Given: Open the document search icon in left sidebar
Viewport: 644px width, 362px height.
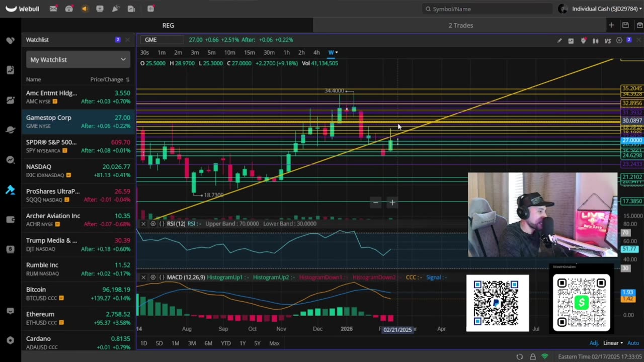Looking at the screenshot, I should pyautogui.click(x=10, y=70).
